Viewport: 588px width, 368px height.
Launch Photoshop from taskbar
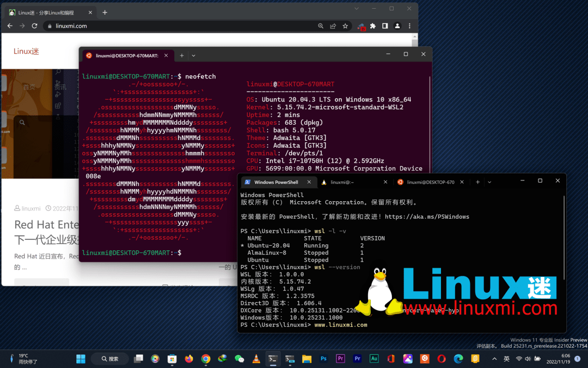point(323,359)
